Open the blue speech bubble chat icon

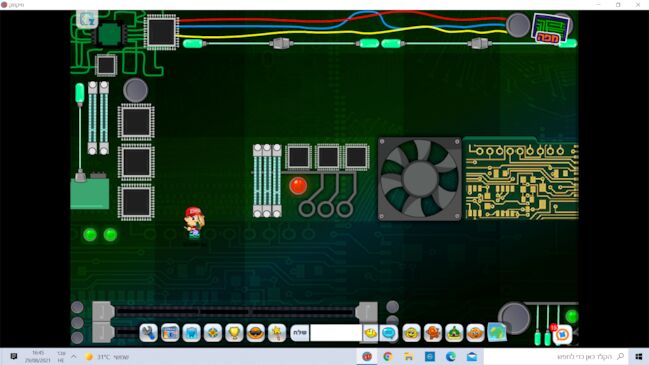(x=389, y=333)
